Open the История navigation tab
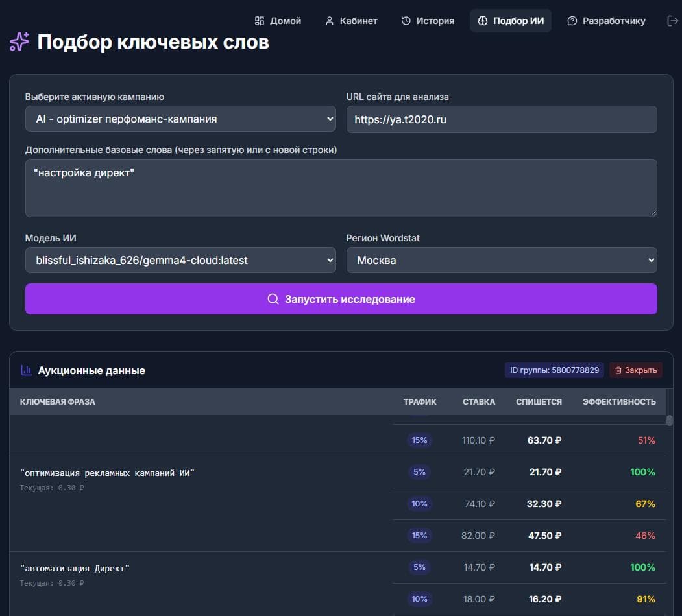Viewport: 682px width, 616px height. pos(428,21)
